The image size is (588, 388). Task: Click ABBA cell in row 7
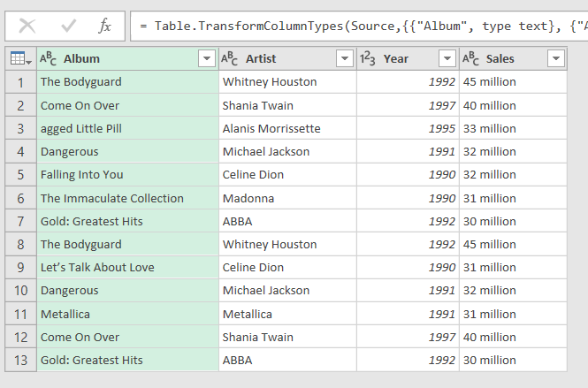(x=287, y=222)
